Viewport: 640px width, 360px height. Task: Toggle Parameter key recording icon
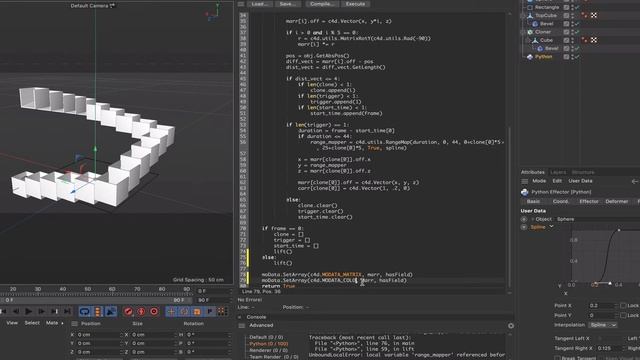pos(210,311)
